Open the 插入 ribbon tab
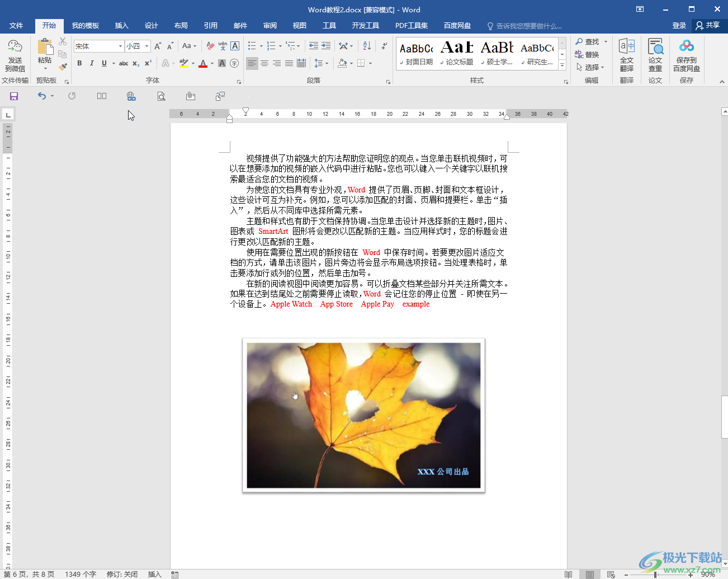The width and height of the screenshot is (728, 579). click(x=121, y=26)
